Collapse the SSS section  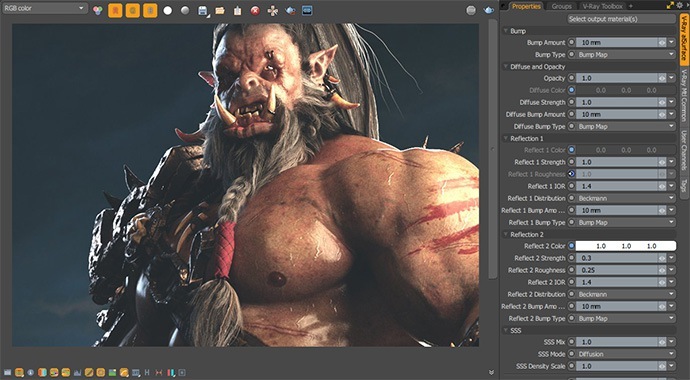[x=506, y=330]
